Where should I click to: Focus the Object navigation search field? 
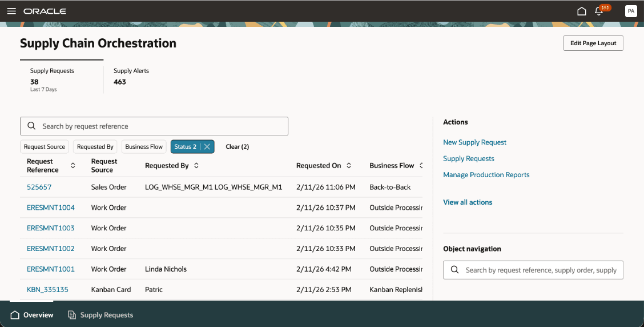(533, 270)
